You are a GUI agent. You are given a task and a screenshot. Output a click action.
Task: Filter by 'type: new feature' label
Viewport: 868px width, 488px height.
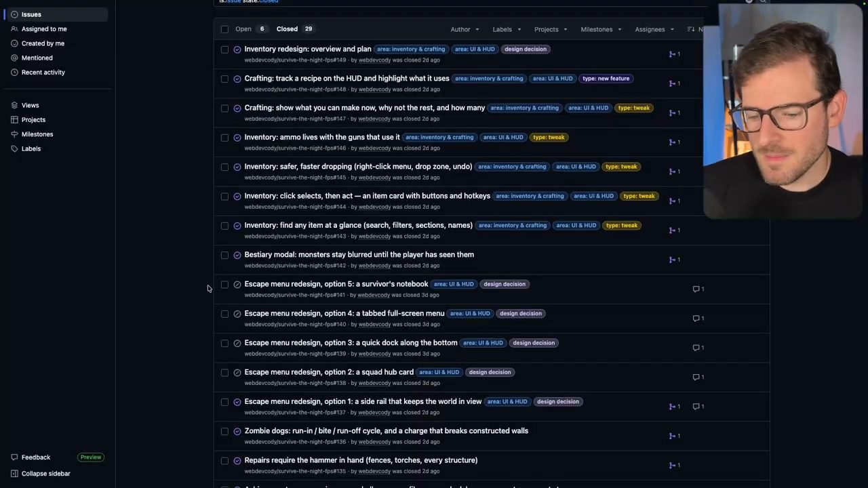[606, 79]
